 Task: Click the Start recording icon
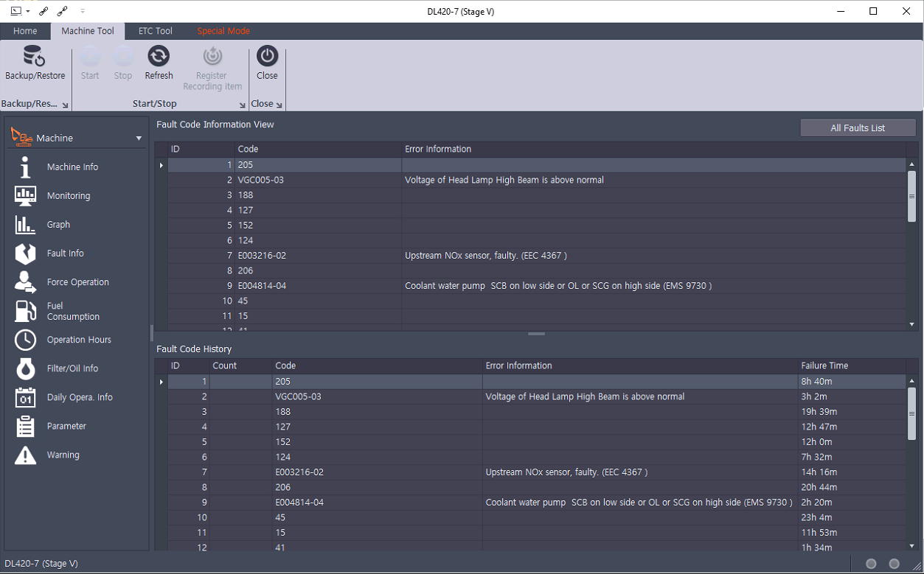pos(90,56)
